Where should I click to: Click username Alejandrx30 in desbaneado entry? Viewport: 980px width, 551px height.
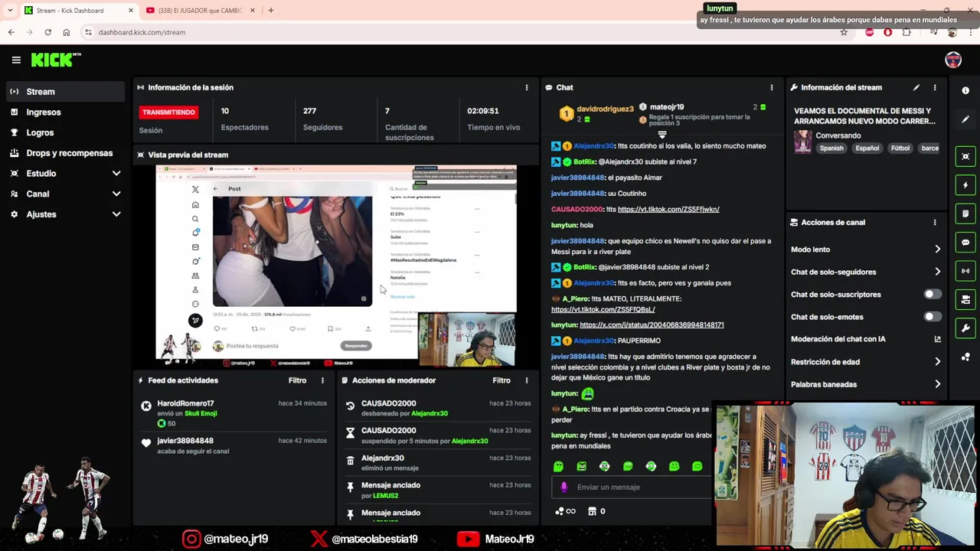(x=430, y=413)
